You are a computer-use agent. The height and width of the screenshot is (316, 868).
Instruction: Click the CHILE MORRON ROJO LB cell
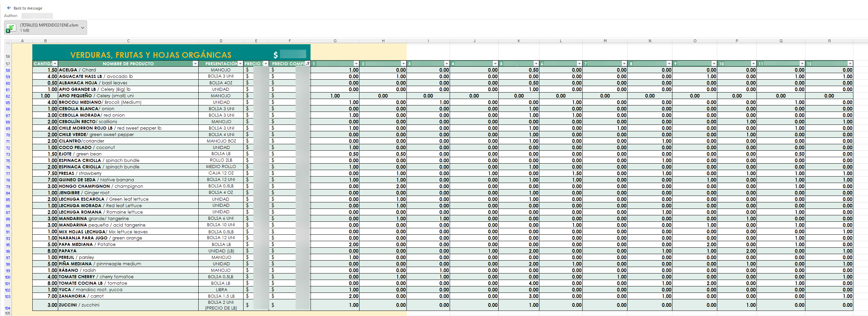click(x=128, y=128)
